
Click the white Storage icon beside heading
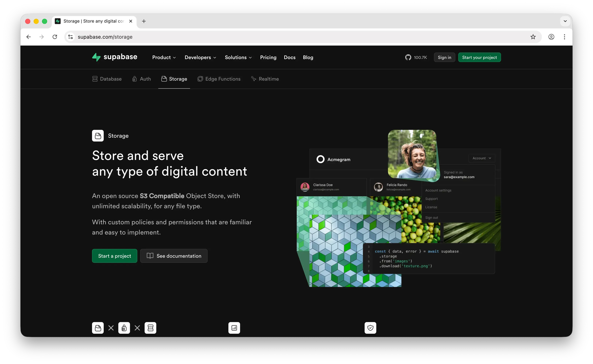(98, 136)
